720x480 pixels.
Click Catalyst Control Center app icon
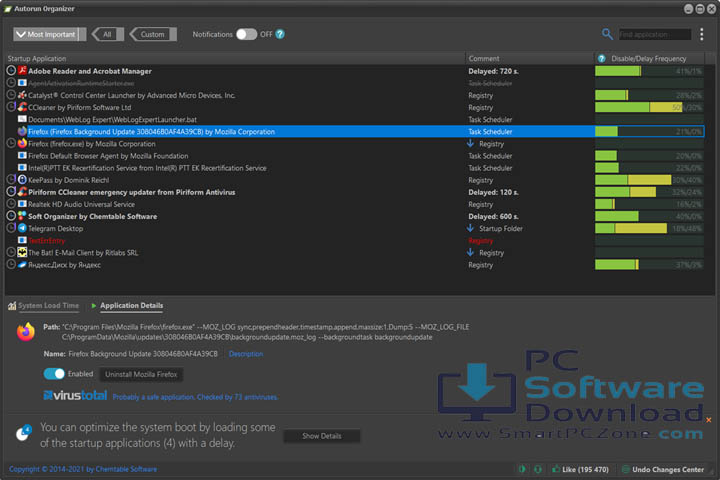pyautogui.click(x=22, y=95)
